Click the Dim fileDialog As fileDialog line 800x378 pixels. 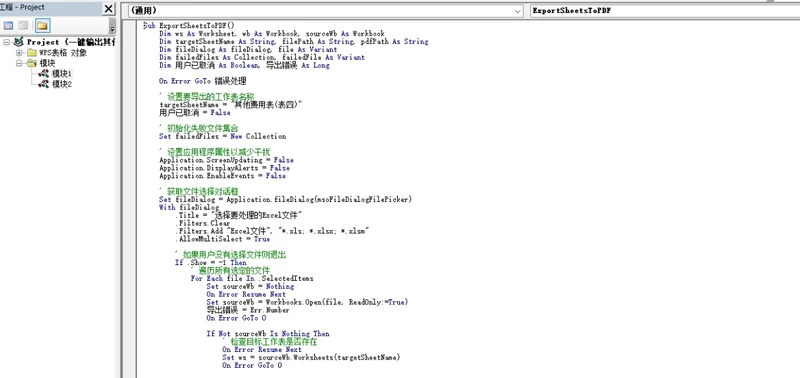tap(248, 49)
